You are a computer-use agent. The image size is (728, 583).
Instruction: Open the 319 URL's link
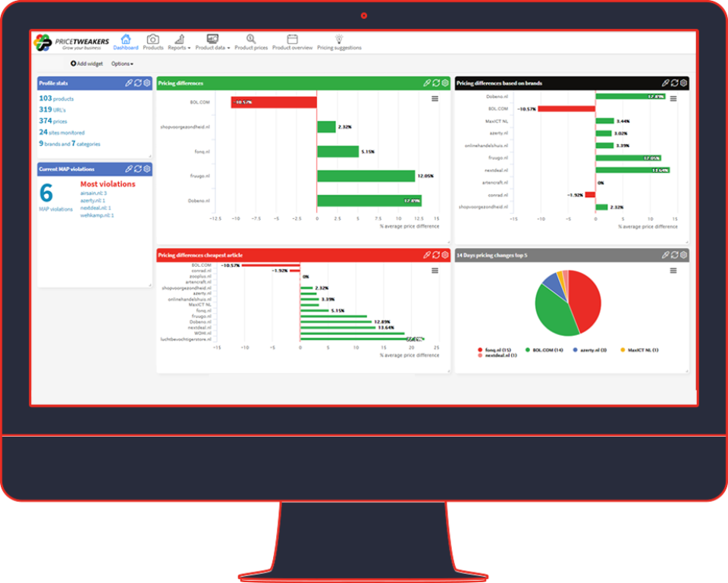click(52, 109)
